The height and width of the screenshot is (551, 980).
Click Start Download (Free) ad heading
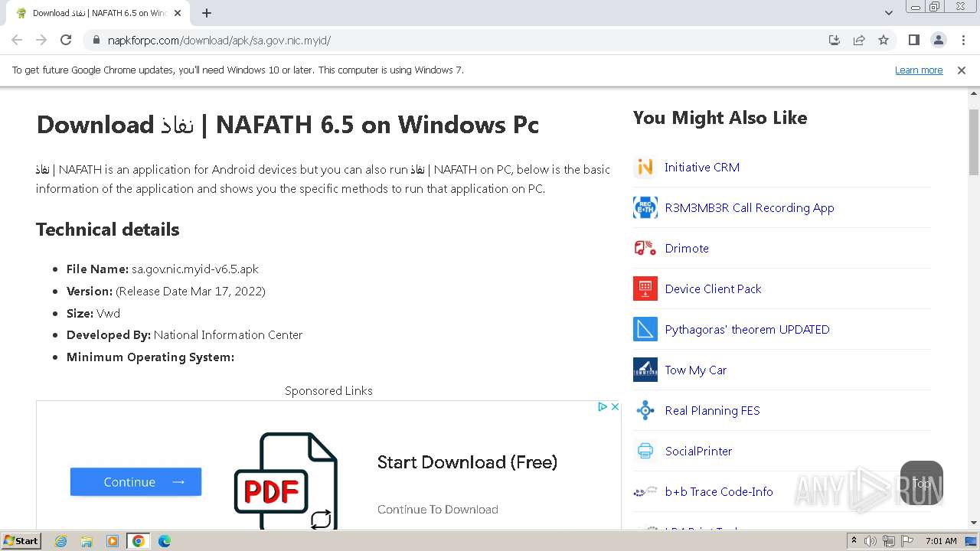coord(467,462)
